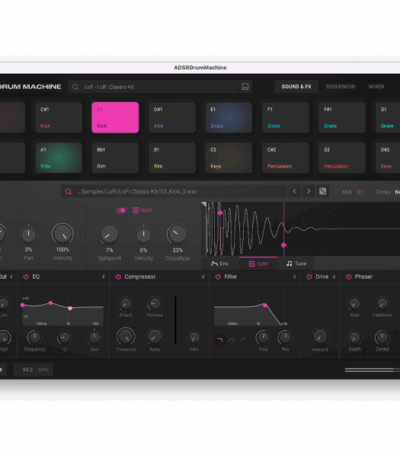Switch to the MIXER tab

tap(376, 87)
